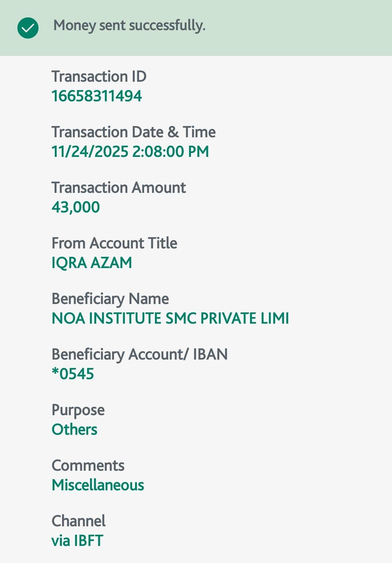Select the transaction ID number 16658311494

97,96
